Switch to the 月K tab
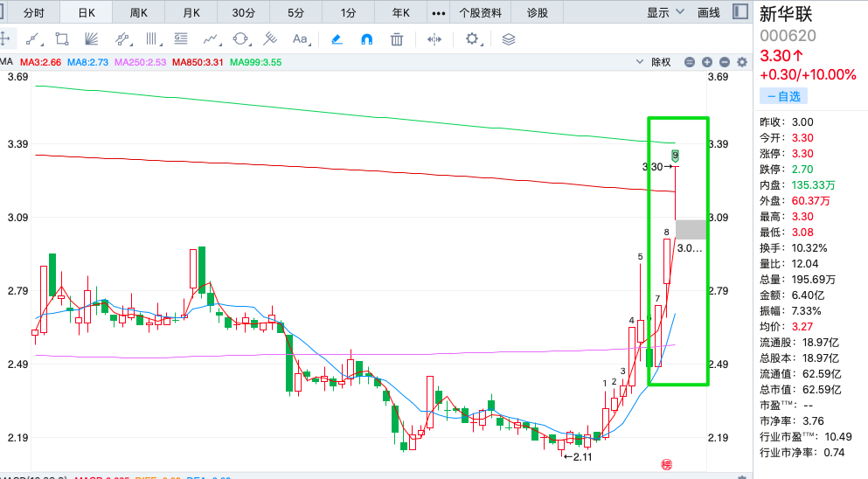This screenshot has width=868, height=479. click(x=191, y=13)
